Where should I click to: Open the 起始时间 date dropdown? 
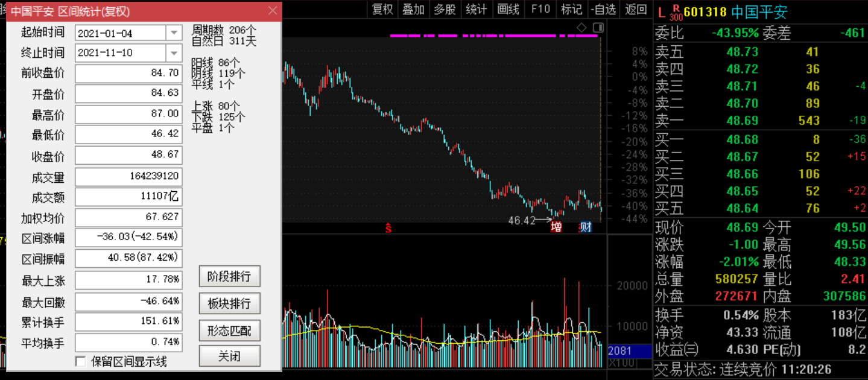click(x=174, y=33)
